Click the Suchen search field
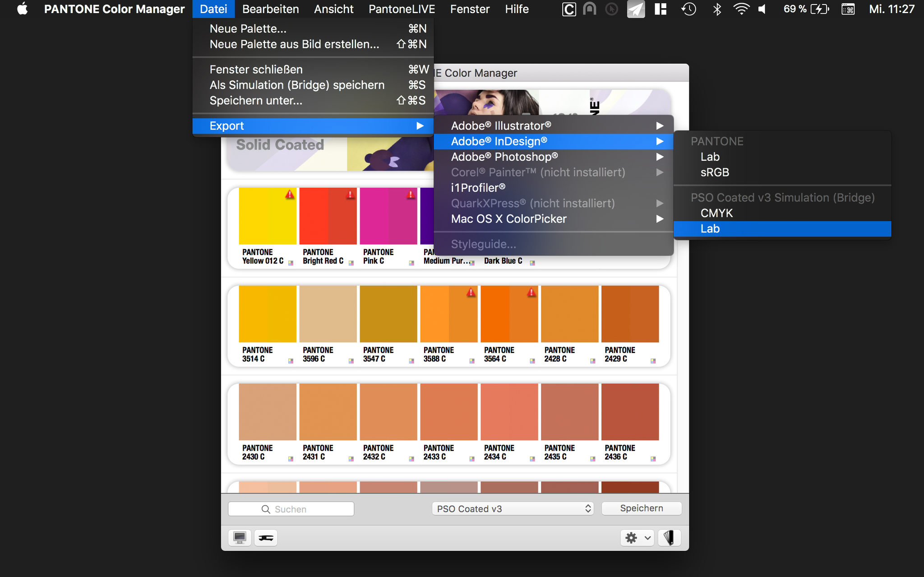Screen dimensions: 924x577 click(x=291, y=509)
